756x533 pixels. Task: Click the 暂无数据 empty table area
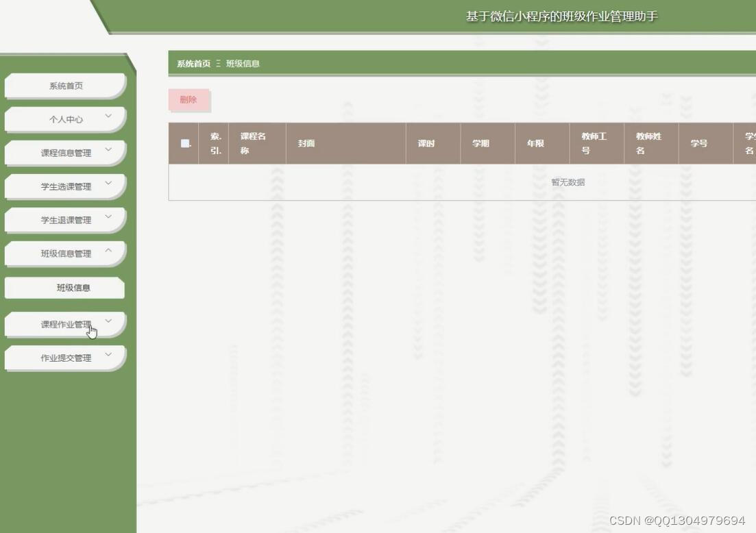(x=567, y=182)
